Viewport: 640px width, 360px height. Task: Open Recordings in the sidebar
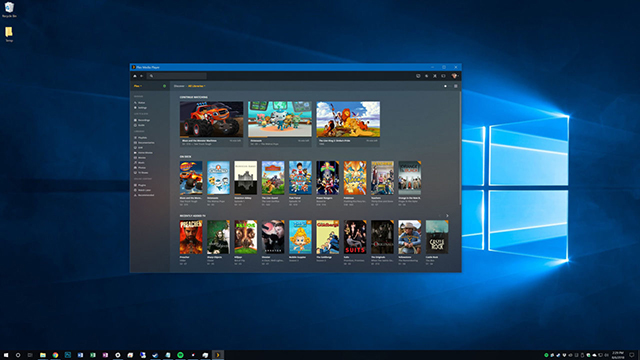pyautogui.click(x=142, y=120)
